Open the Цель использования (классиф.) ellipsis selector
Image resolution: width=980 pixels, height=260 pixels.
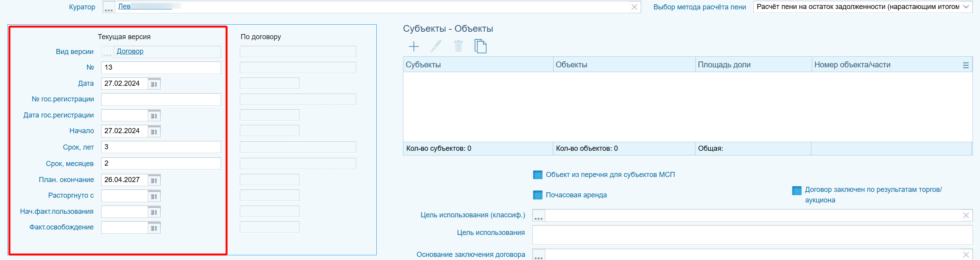[x=539, y=216]
